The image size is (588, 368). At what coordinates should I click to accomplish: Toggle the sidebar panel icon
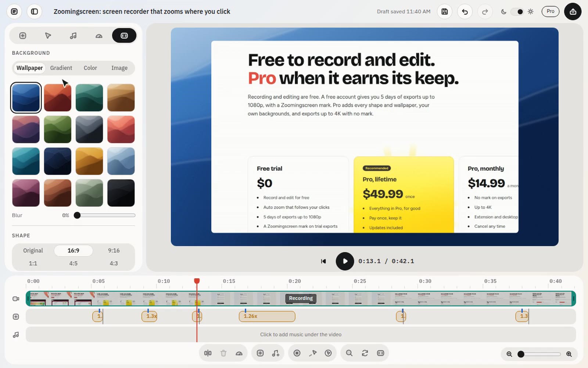[35, 11]
